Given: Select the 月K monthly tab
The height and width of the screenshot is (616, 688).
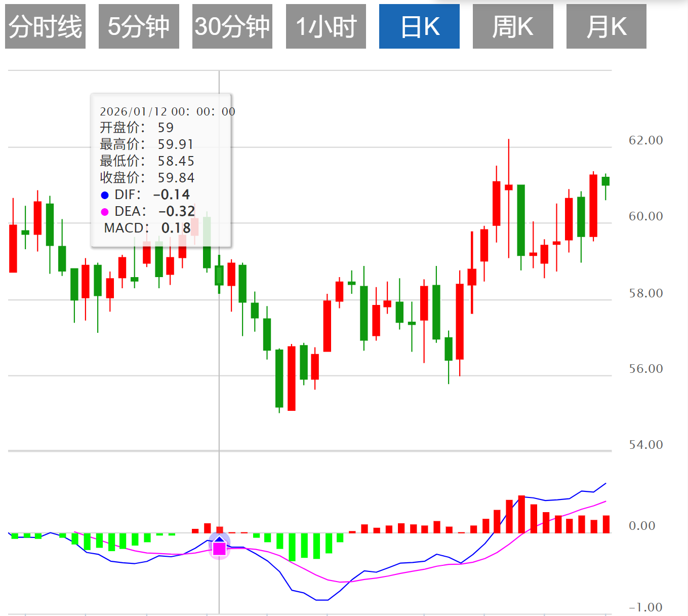Looking at the screenshot, I should 606,26.
